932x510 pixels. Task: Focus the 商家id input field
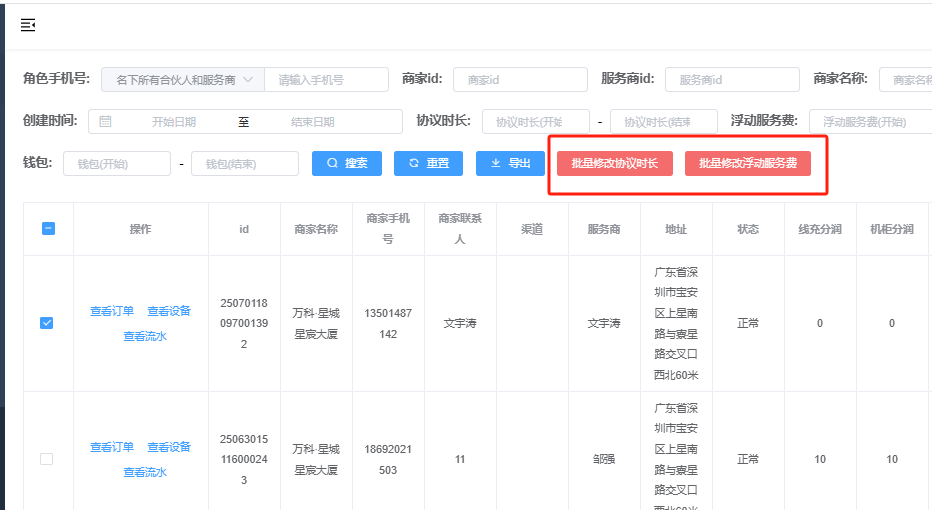(x=520, y=80)
